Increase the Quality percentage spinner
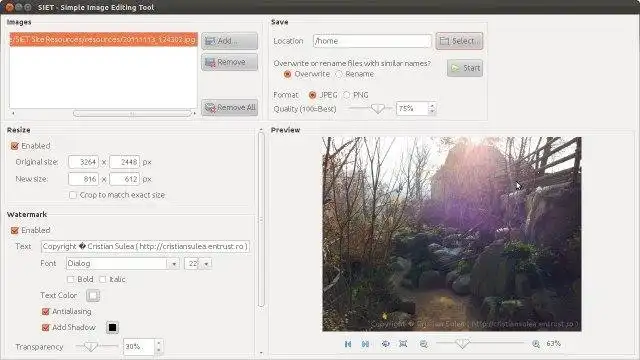This screenshot has width=640, height=360. point(432,105)
